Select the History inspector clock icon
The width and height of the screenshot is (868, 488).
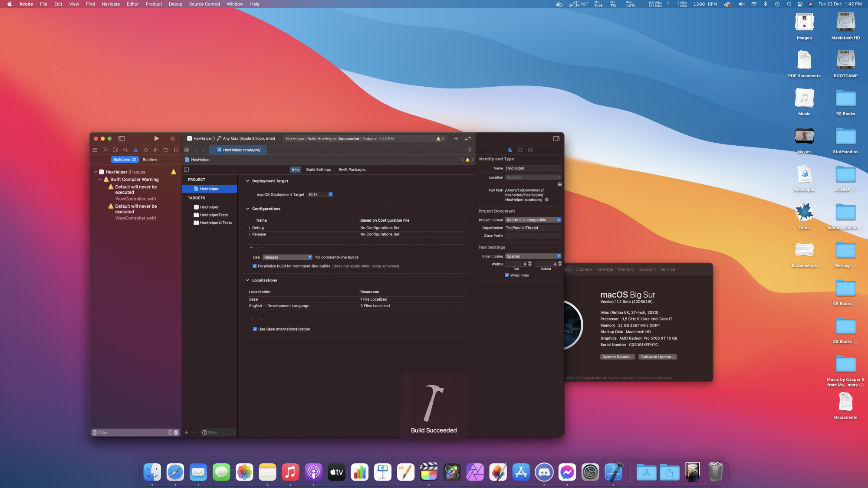coord(520,150)
